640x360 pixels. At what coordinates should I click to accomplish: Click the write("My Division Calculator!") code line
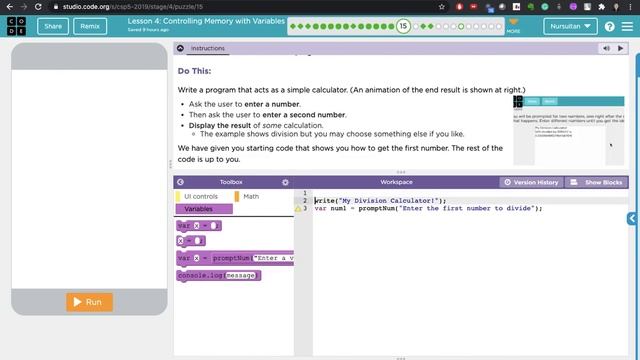[380, 201]
